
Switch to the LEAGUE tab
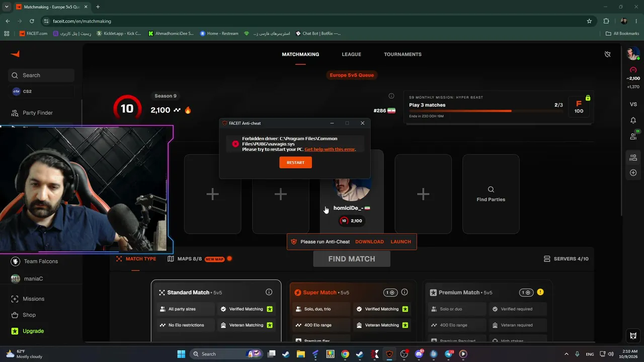[x=352, y=54]
